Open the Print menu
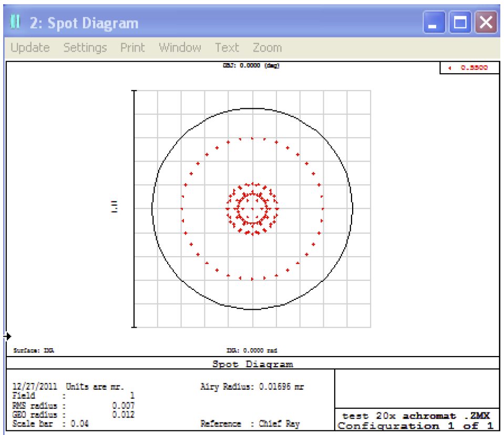The image size is (504, 435). 132,48
